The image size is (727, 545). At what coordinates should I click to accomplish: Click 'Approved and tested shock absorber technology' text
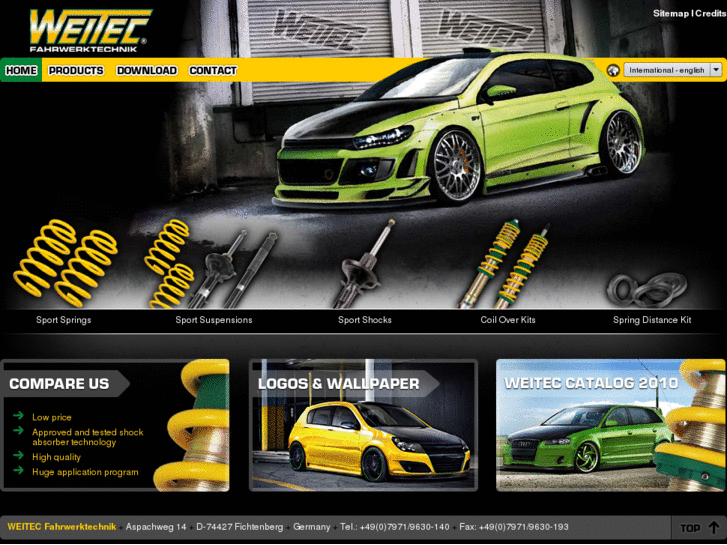pyautogui.click(x=88, y=437)
